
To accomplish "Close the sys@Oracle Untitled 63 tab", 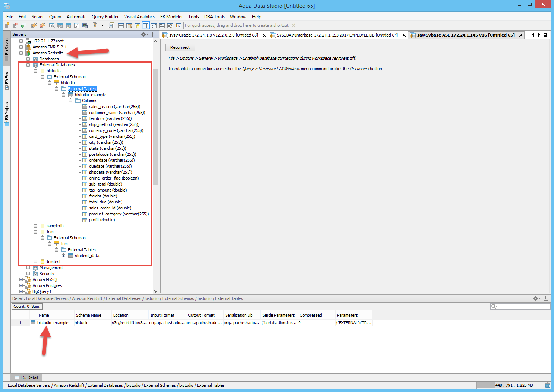I will [x=264, y=35].
